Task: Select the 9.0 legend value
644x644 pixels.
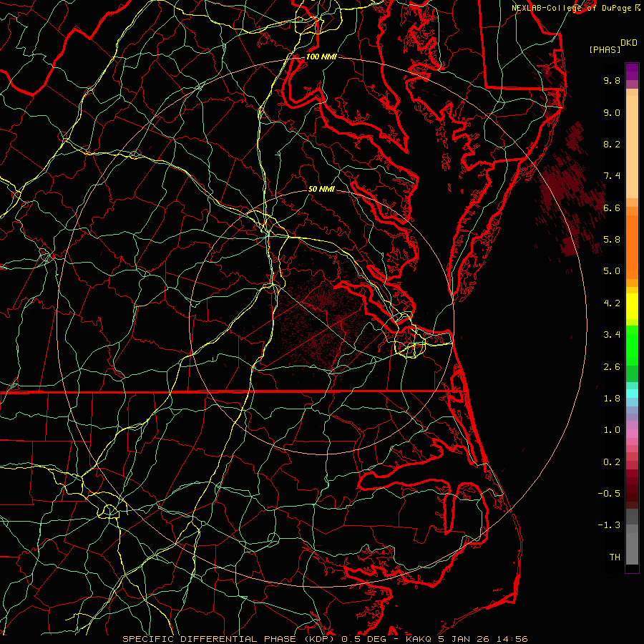Action: pos(612,112)
